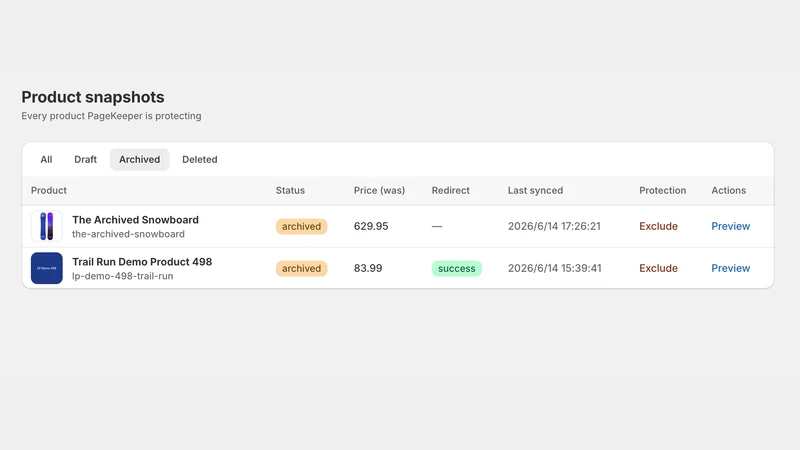Viewport: 800px width, 450px height.
Task: Click the Product snapshots heading
Action: [93, 97]
